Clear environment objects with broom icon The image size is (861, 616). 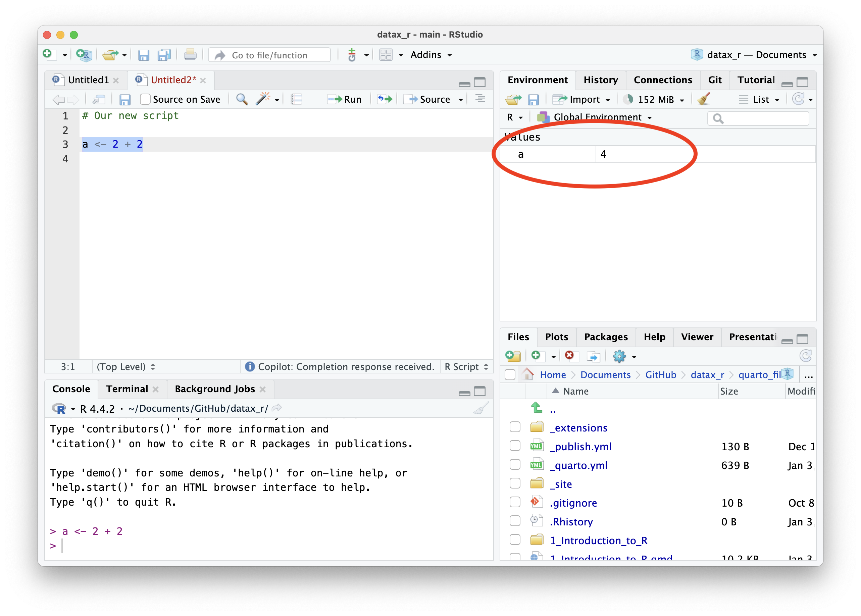[x=704, y=99]
